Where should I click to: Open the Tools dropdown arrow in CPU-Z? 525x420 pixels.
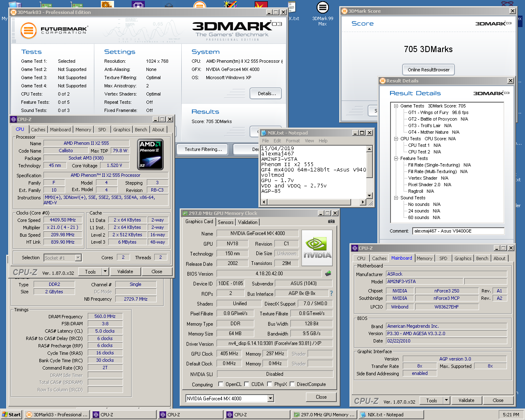[x=105, y=272]
